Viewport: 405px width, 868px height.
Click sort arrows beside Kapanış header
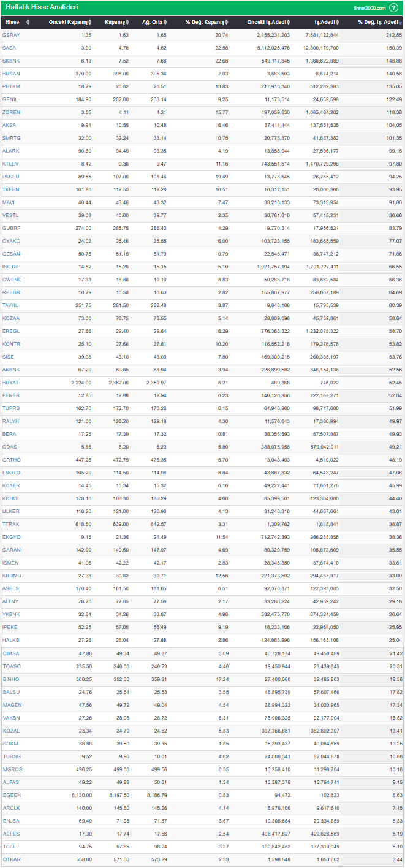point(127,23)
